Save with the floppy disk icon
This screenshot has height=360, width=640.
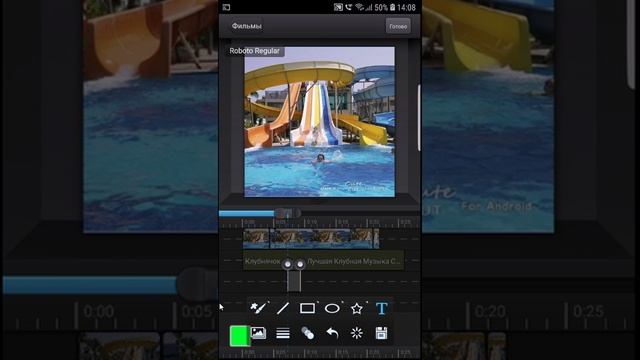[x=381, y=333]
